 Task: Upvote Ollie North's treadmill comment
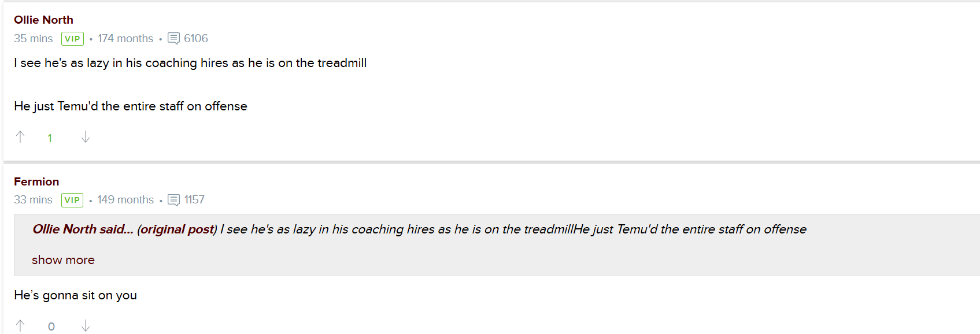click(20, 137)
